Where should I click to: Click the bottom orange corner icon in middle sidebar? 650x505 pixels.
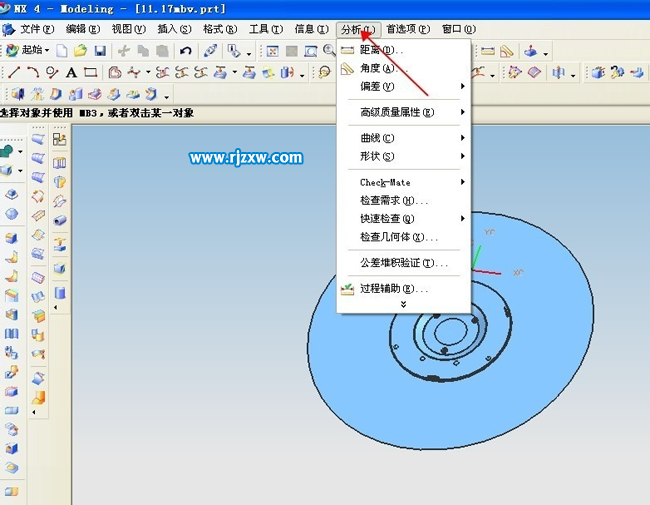tap(38, 398)
